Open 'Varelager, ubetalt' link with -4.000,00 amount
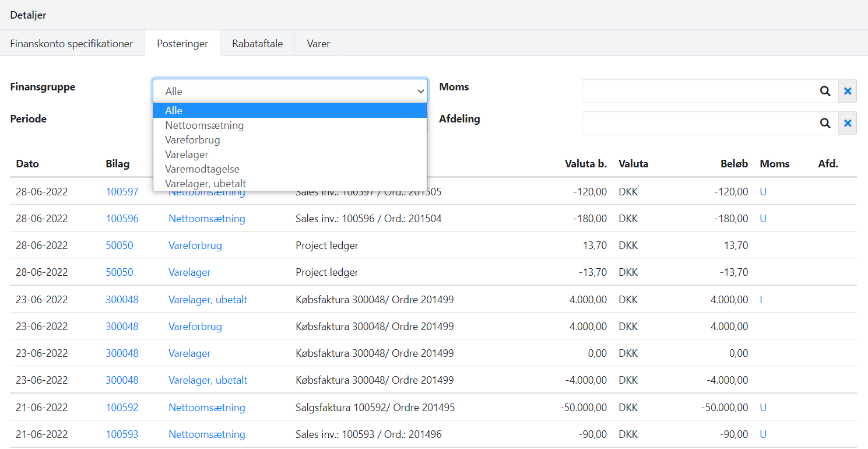868x449 pixels. (208, 380)
